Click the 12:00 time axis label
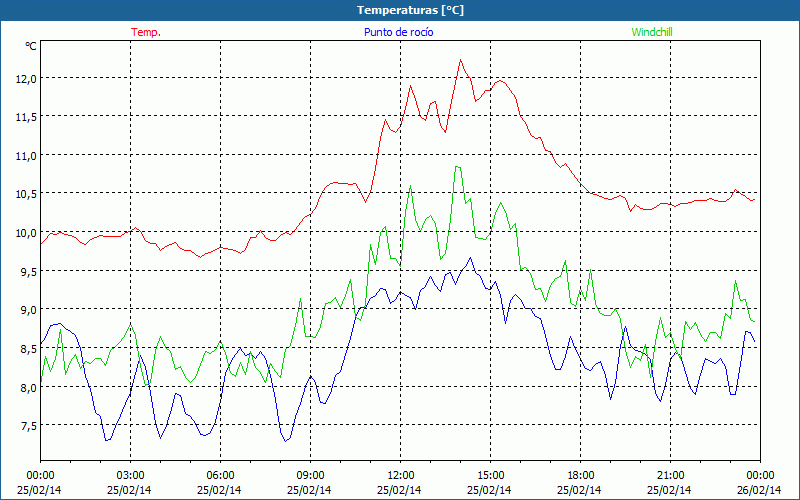 point(401,476)
